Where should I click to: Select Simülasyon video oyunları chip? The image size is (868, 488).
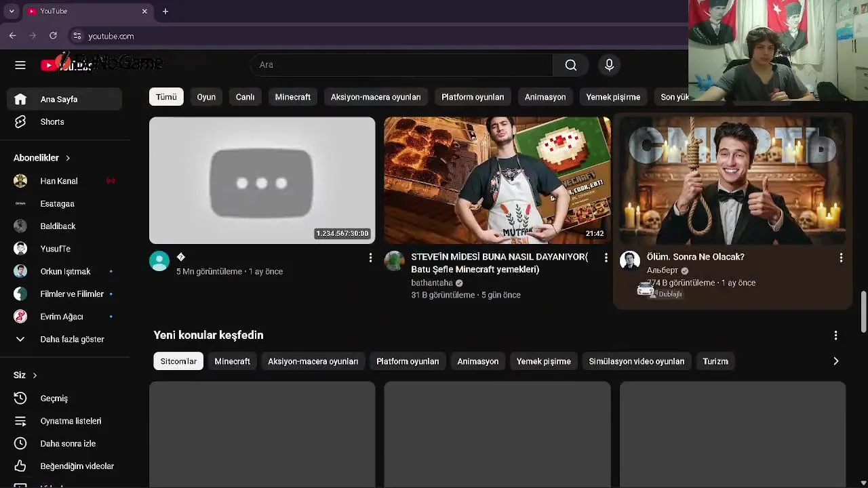coord(637,361)
